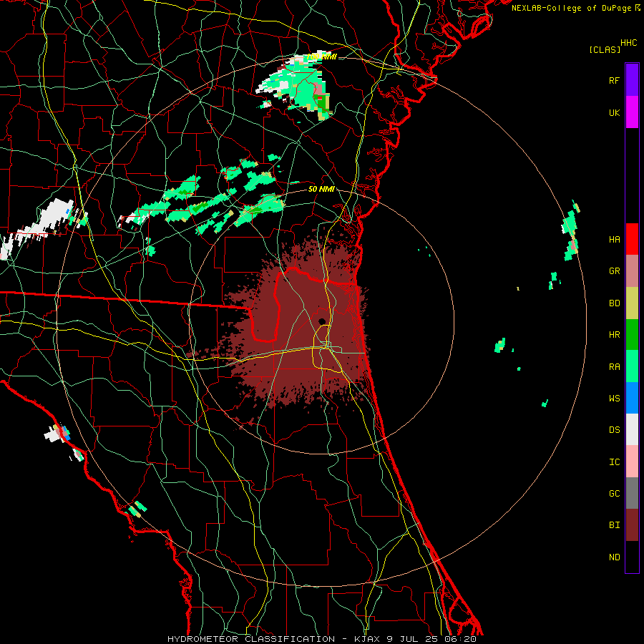Image resolution: width=644 pixels, height=644 pixels.
Task: Click the RA light green legend swatch
Action: [632, 366]
